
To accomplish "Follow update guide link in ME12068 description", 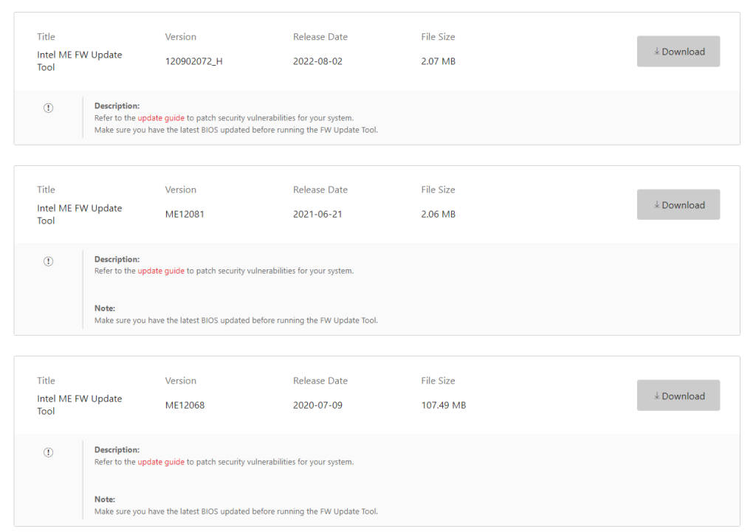I will 161,462.
